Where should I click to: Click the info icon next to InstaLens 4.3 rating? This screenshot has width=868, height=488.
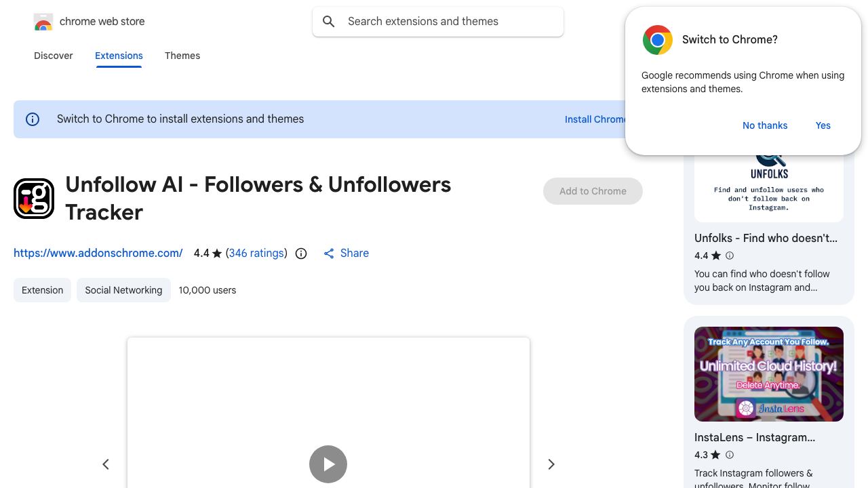[730, 455]
